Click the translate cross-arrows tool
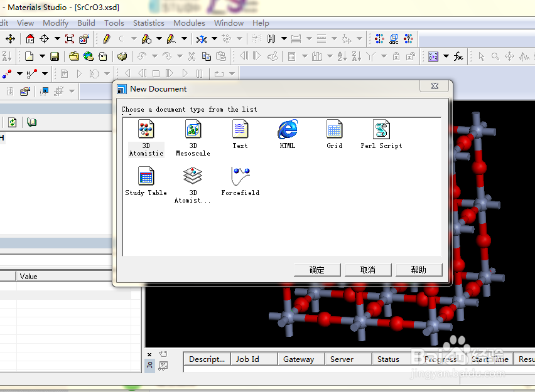535x392 pixels. [10, 39]
